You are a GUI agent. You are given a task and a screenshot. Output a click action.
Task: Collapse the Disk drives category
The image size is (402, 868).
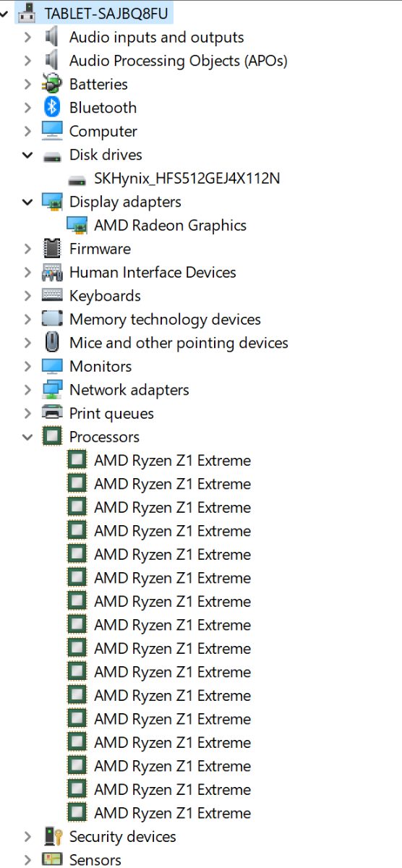click(x=27, y=155)
